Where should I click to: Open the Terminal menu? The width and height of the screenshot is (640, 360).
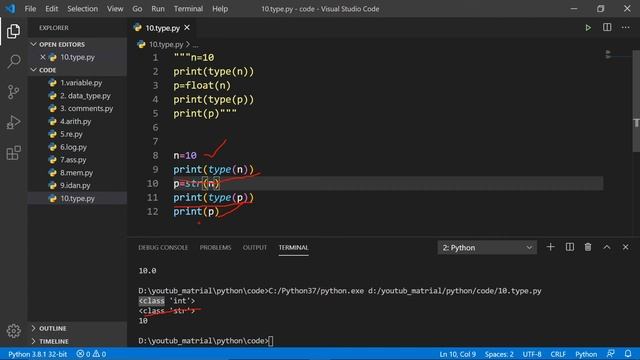(188, 9)
